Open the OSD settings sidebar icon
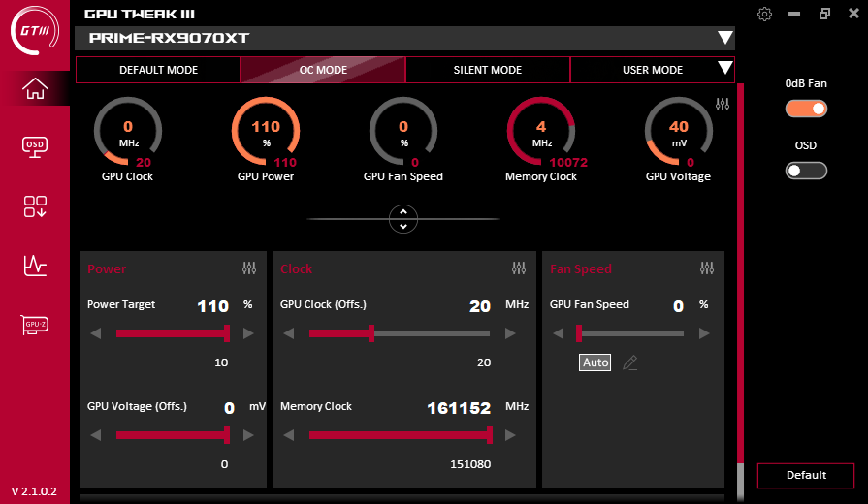 coord(35,146)
